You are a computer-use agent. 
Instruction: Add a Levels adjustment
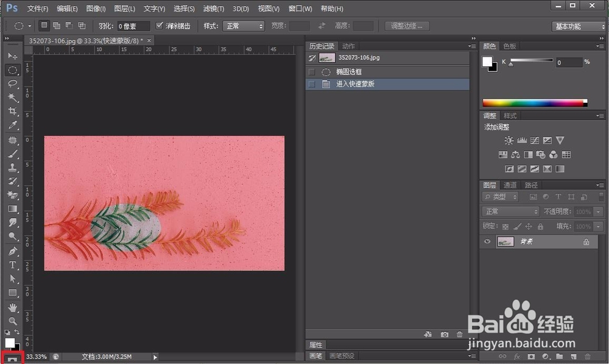[522, 141]
